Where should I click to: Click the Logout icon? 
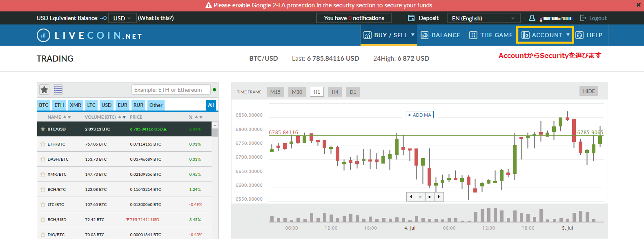click(583, 18)
